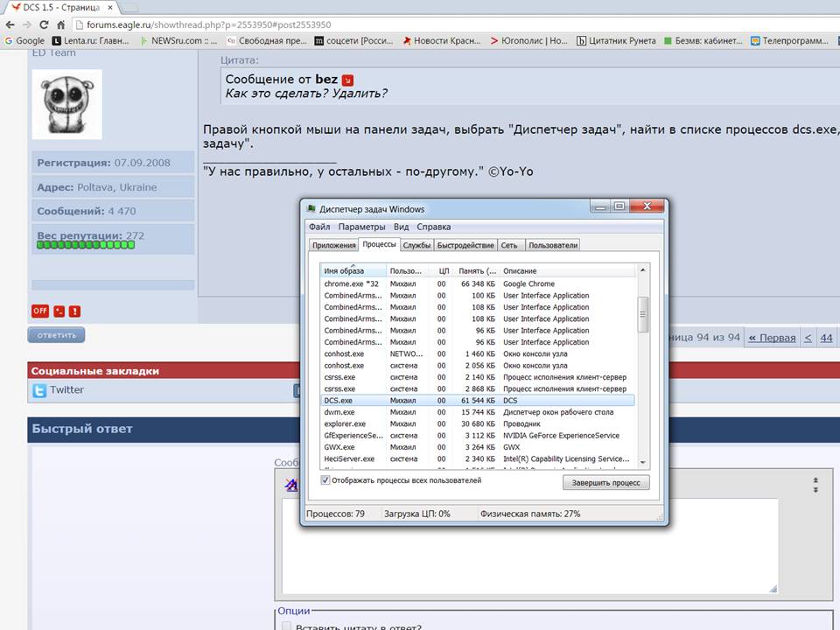Close the DCS 1.5 browser tab
This screenshot has width=840, height=630.
click(x=110, y=8)
